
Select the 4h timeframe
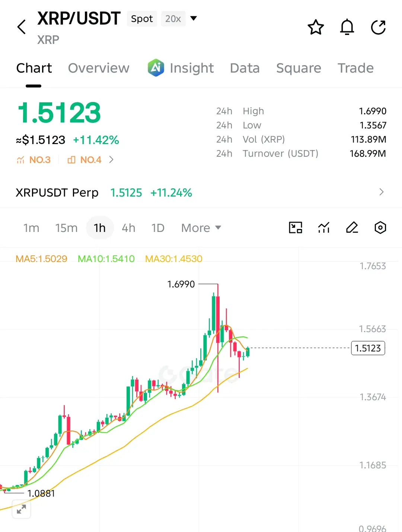tap(128, 228)
